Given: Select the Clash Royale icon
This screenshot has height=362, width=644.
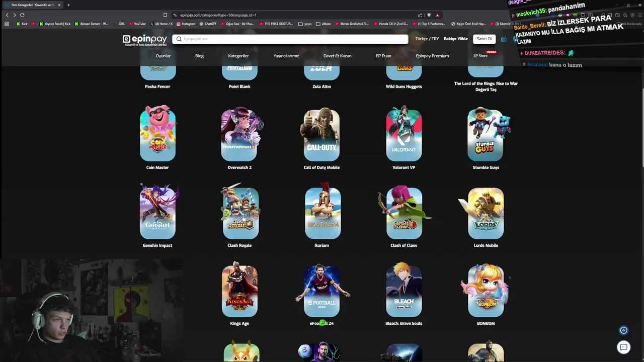Looking at the screenshot, I should pos(240,211).
